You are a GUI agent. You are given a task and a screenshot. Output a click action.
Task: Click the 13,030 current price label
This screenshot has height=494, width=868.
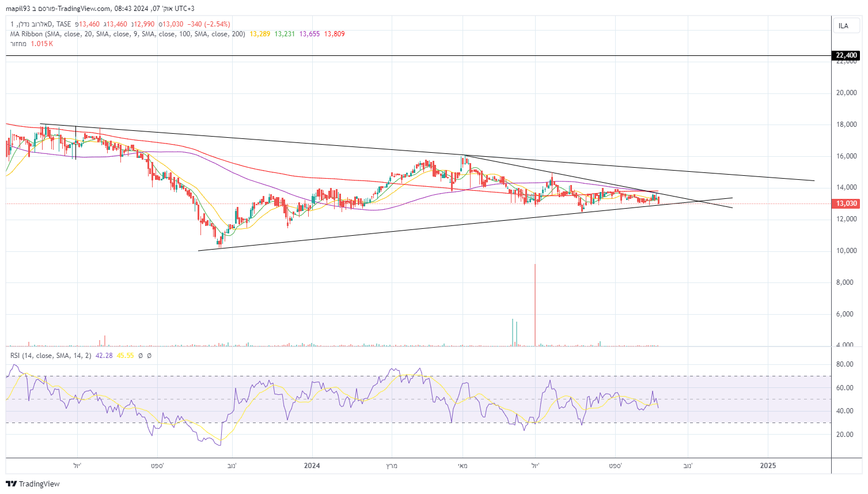coord(847,203)
